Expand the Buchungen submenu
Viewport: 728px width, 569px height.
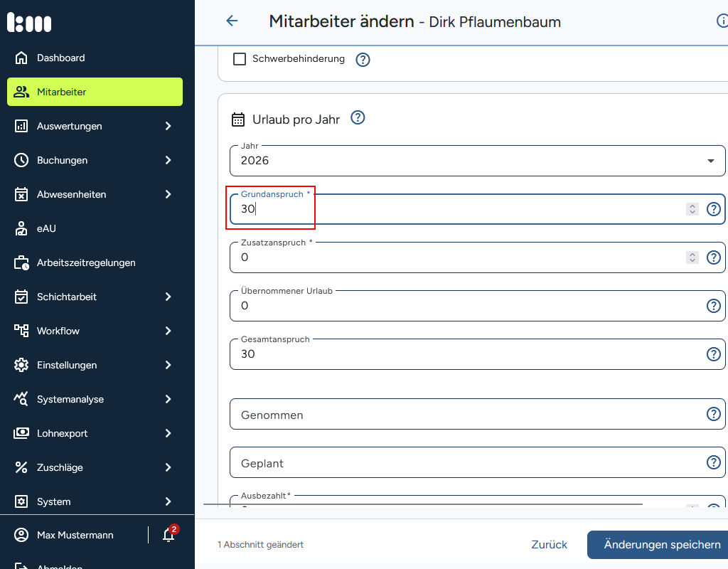pyautogui.click(x=168, y=160)
